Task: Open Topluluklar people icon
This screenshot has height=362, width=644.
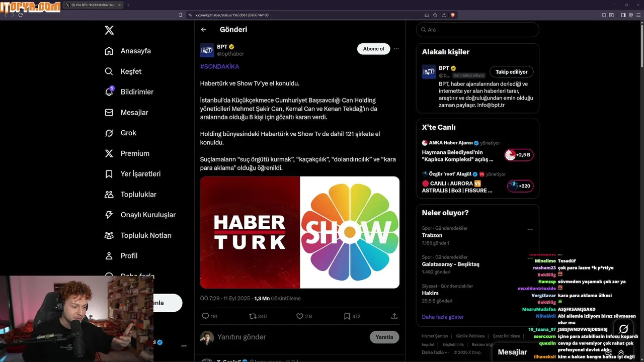Action: coord(109,194)
